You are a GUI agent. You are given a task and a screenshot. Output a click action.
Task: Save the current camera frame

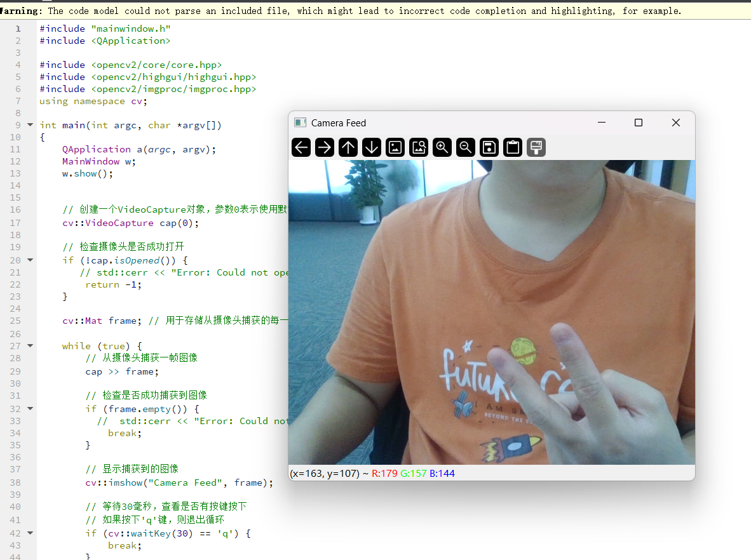click(489, 147)
